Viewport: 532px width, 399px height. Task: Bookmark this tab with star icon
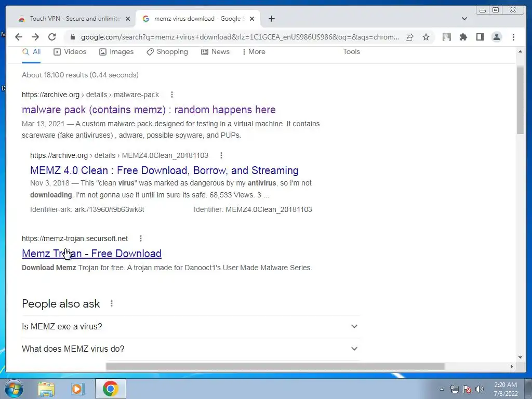[x=426, y=37]
